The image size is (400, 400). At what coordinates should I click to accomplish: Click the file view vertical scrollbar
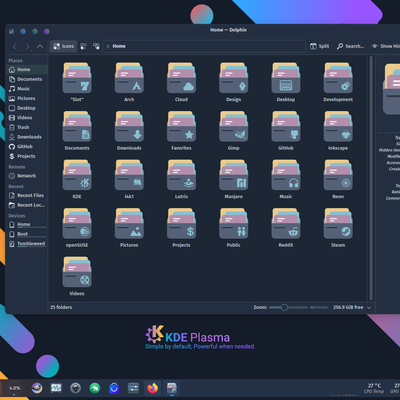click(371, 178)
